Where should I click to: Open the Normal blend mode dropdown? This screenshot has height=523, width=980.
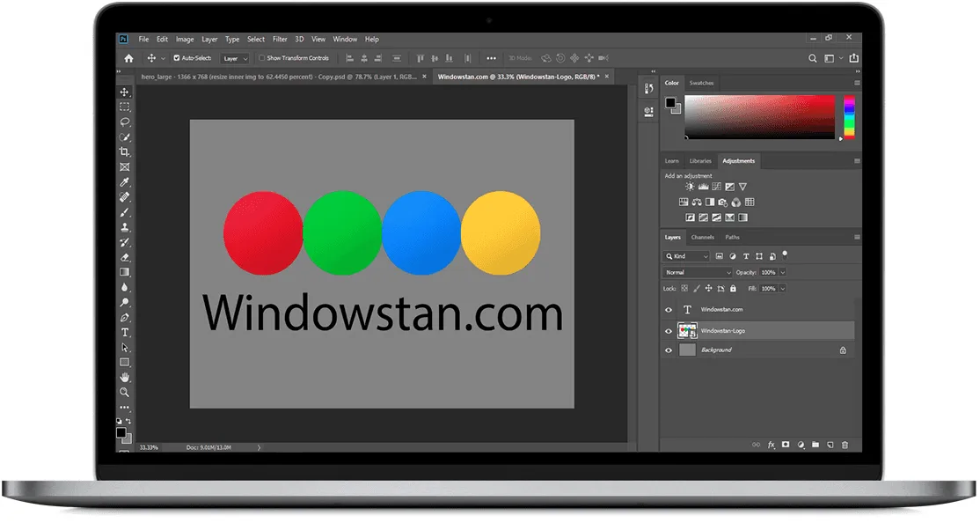click(x=695, y=272)
